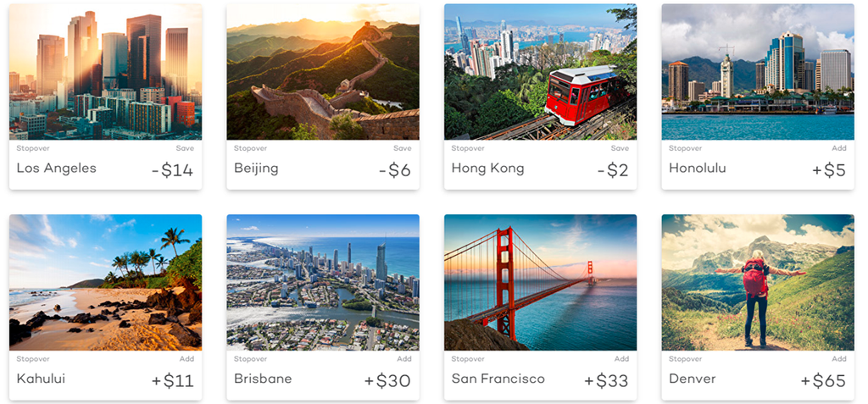Open the Los Angeles skyline photo

105,72
